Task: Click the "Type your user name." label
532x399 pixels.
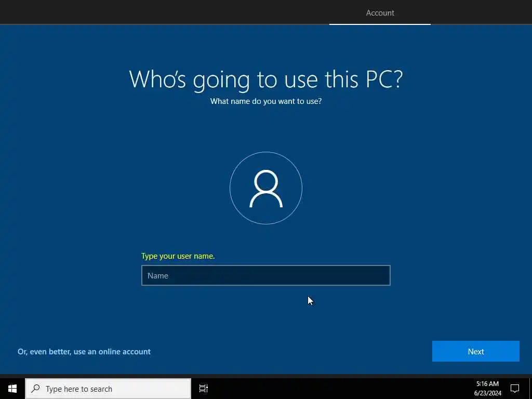Action: tap(178, 256)
